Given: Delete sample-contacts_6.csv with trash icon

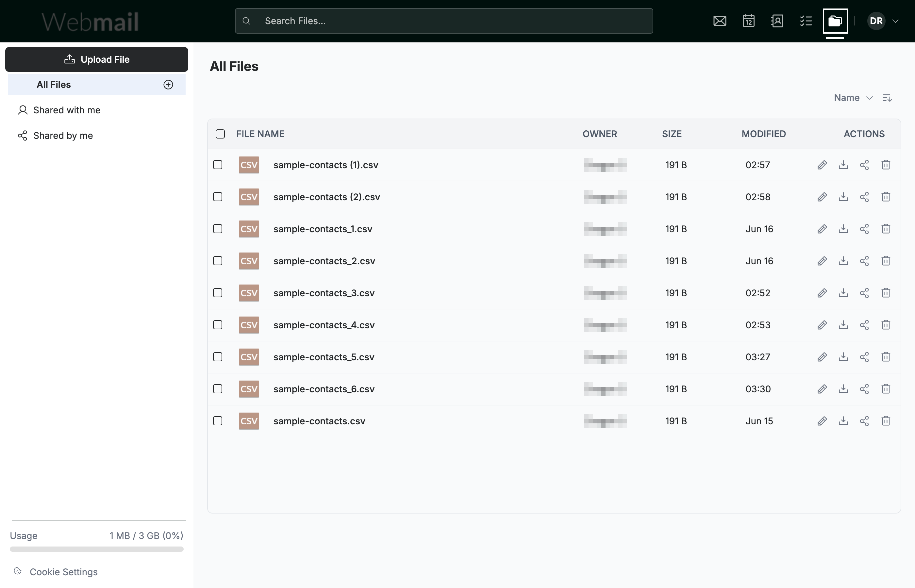Looking at the screenshot, I should (x=886, y=389).
